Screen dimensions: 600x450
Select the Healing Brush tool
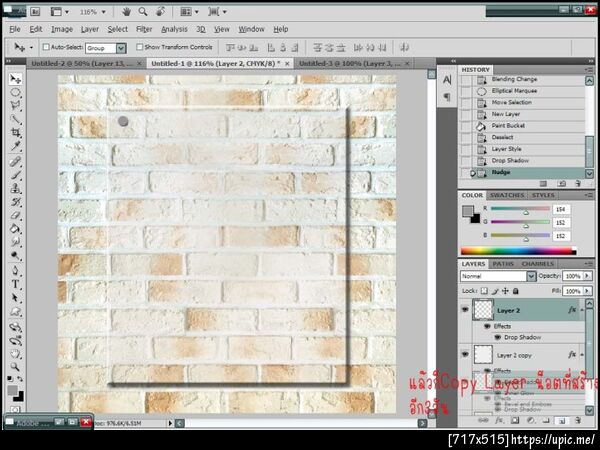point(15,162)
